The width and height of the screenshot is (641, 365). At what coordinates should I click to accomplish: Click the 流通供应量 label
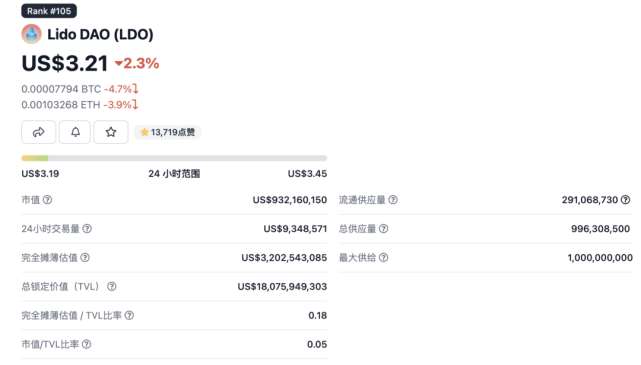pos(362,200)
